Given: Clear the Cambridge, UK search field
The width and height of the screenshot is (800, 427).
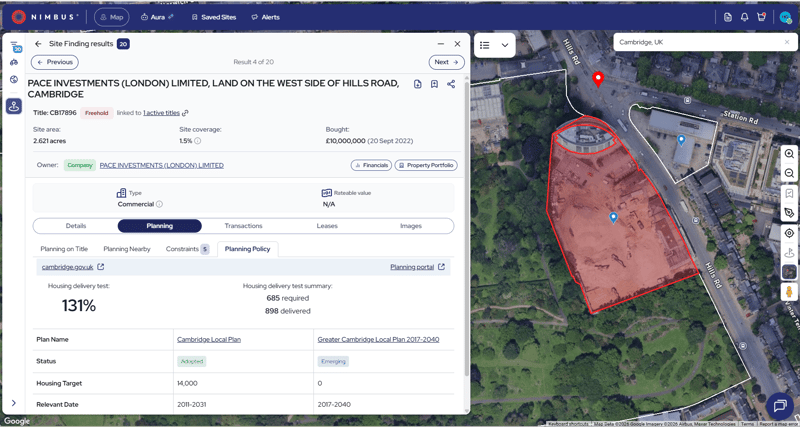Looking at the screenshot, I should (x=787, y=42).
